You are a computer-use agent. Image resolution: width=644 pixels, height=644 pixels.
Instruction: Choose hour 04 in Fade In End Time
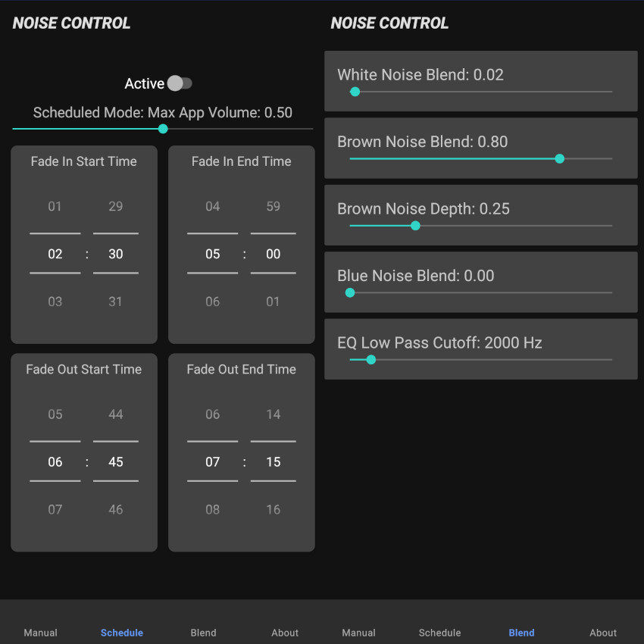[x=213, y=206]
